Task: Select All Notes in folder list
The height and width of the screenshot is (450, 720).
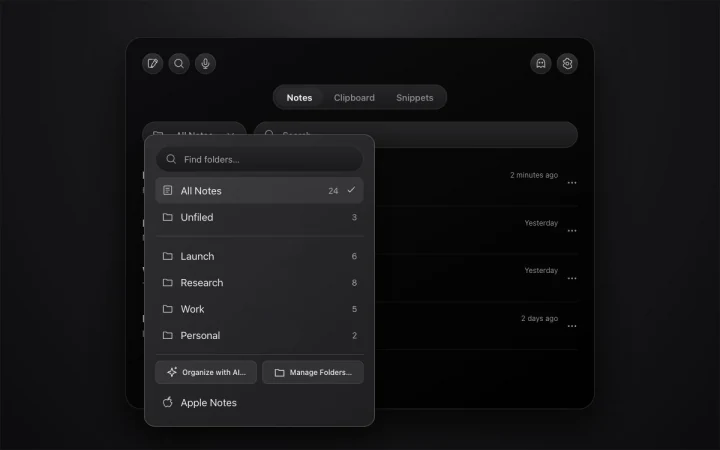Action: point(259,191)
